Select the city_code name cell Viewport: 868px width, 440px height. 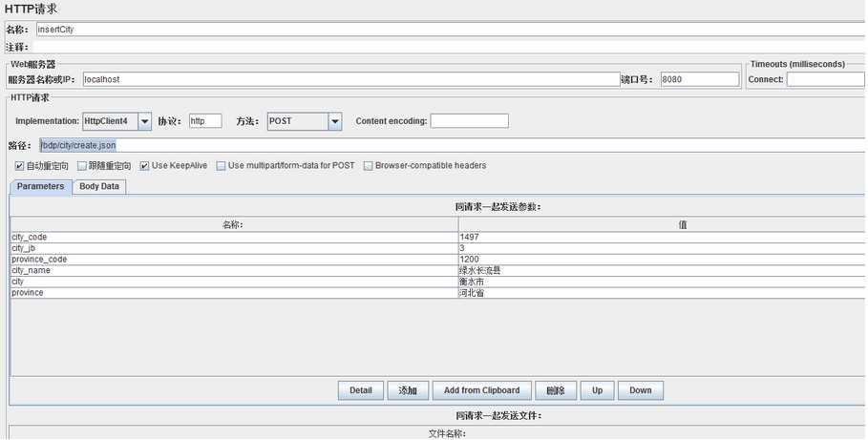point(234,238)
